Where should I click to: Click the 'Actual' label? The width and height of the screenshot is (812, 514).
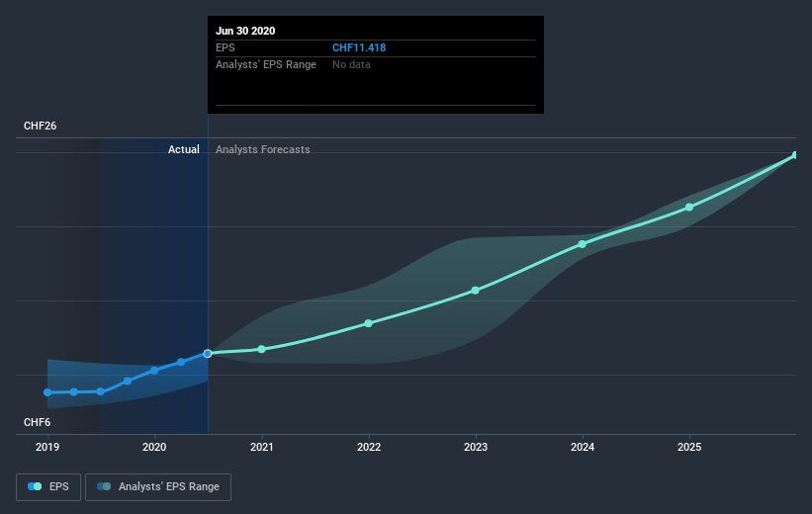(183, 149)
